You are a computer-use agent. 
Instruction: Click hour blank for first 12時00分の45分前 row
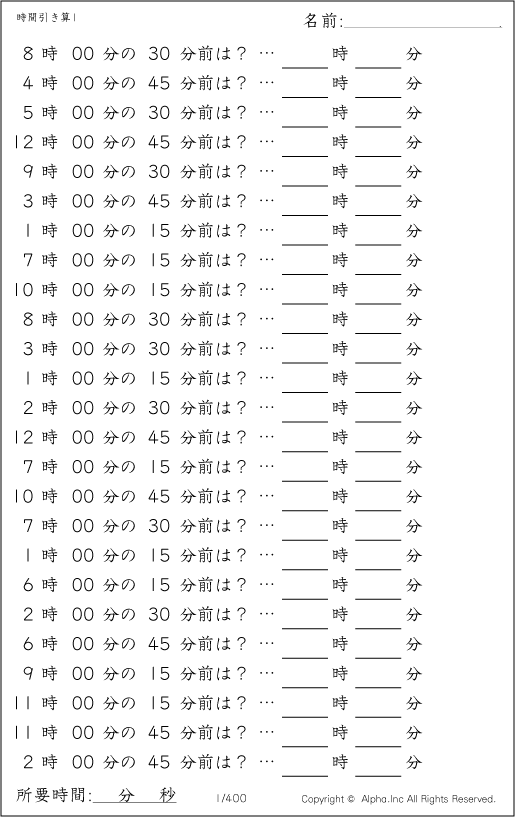click(305, 146)
